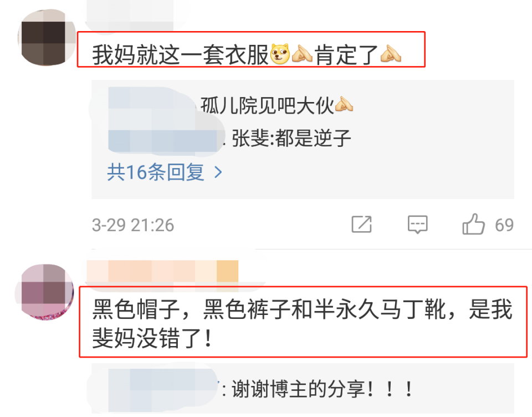532x417 pixels.
Task: Open the second commenter's orange blurred username
Action: click(162, 271)
